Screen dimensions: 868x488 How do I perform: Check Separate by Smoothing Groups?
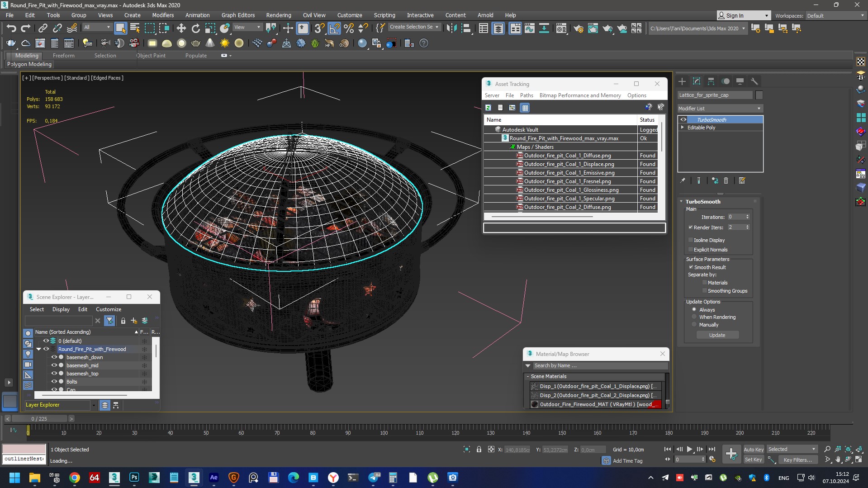point(704,291)
